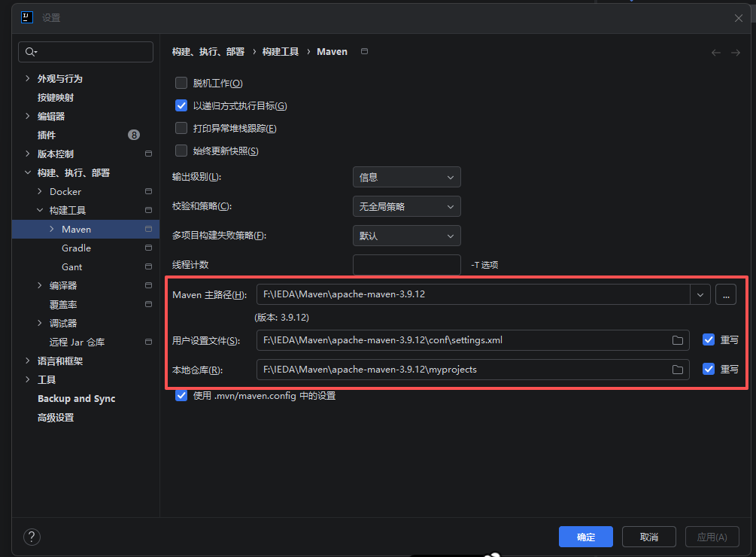The height and width of the screenshot is (557, 756).
Task: Enable the 脱机工作 checkbox
Action: (x=181, y=83)
